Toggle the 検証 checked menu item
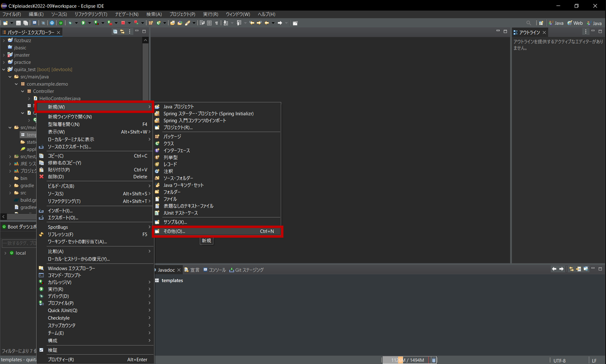606x364 pixels. pos(96,350)
